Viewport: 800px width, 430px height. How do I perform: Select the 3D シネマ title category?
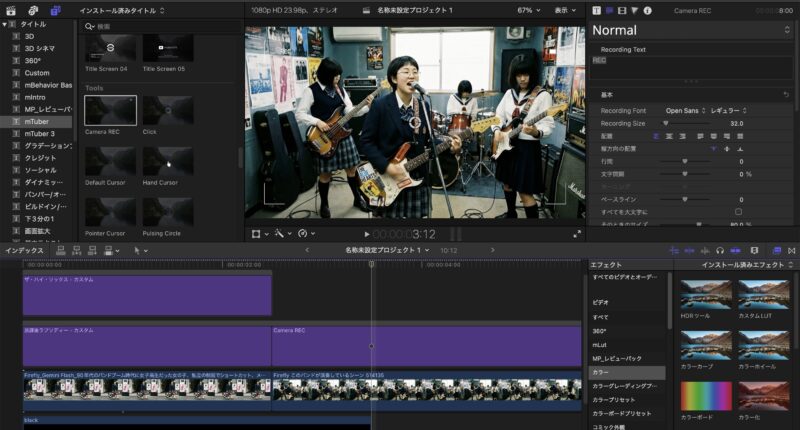[40, 48]
